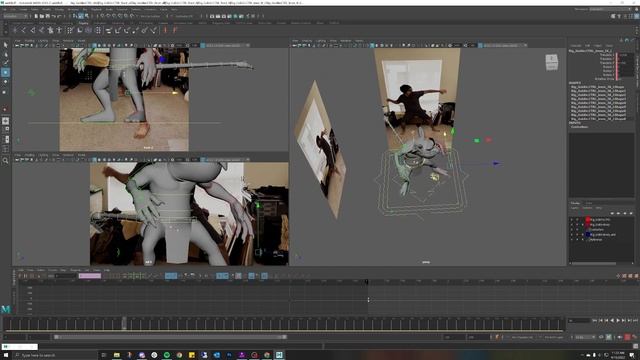Open the Layers menu in layer editor
640x360 pixels.
[574, 208]
